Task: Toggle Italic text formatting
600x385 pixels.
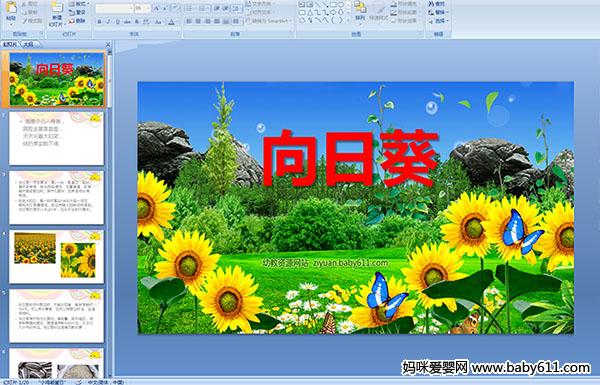Action: 108,22
